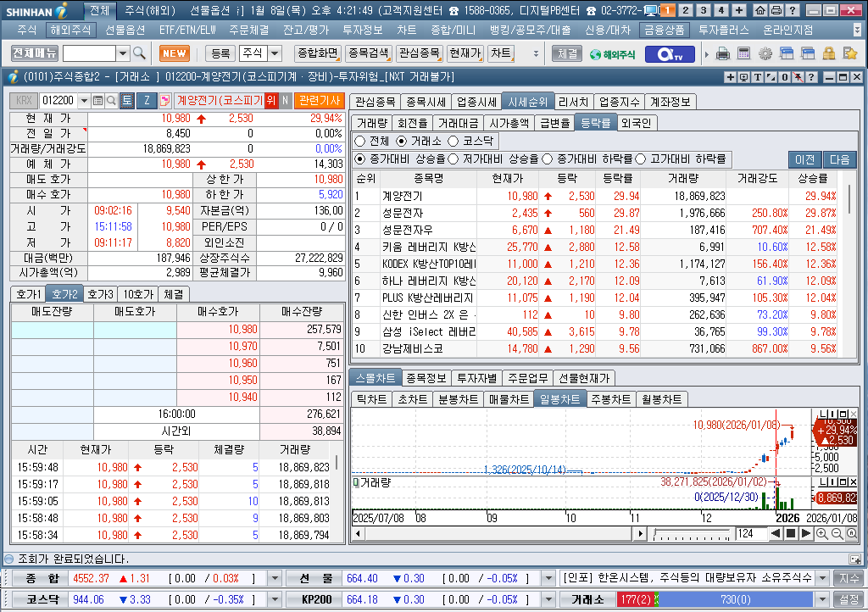The image size is (868, 612).
Task: Switch to the 거래량 ranking tab
Action: [372, 123]
